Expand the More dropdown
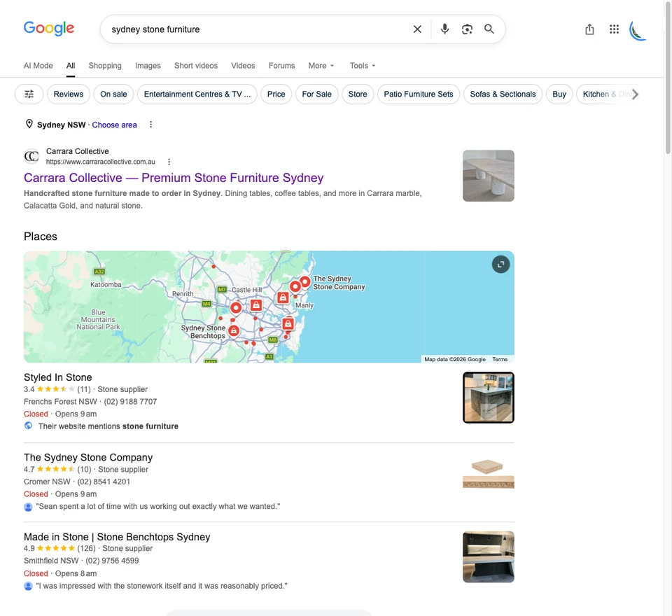The image size is (672, 616). tap(321, 66)
